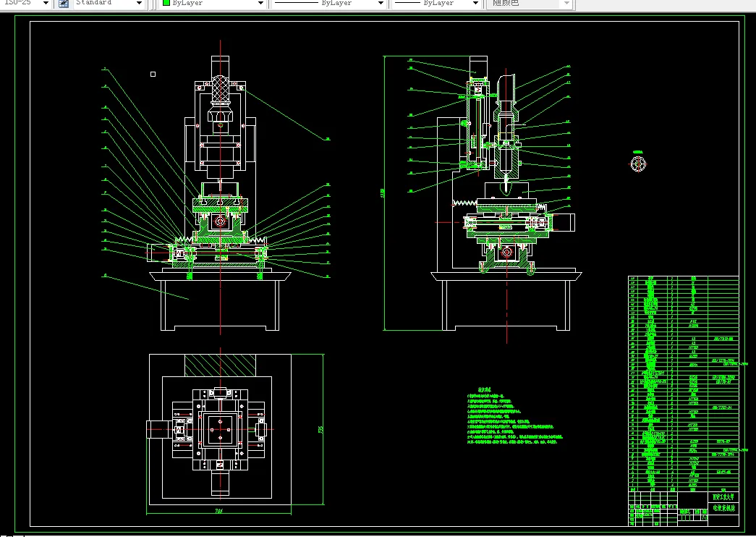Open the linetype ByLayer dropdown

tap(381, 3)
